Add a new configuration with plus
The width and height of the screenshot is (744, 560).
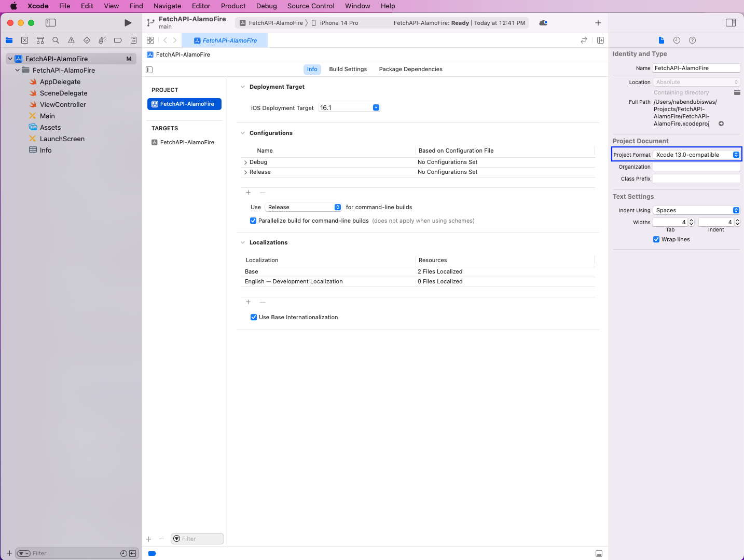248,193
